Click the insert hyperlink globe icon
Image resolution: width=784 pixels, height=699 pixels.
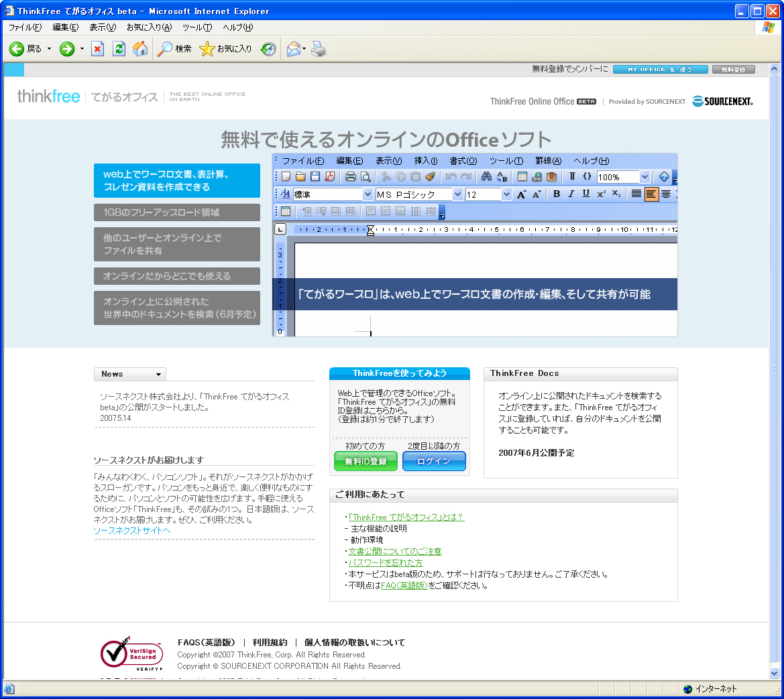[x=537, y=176]
